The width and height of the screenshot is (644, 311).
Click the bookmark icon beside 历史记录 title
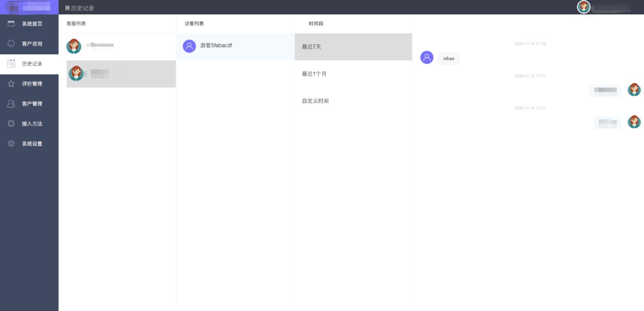click(x=67, y=8)
